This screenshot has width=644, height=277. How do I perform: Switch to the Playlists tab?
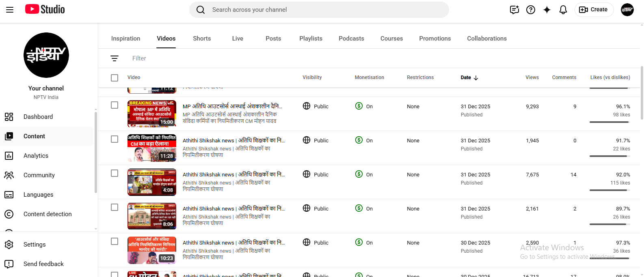point(311,39)
